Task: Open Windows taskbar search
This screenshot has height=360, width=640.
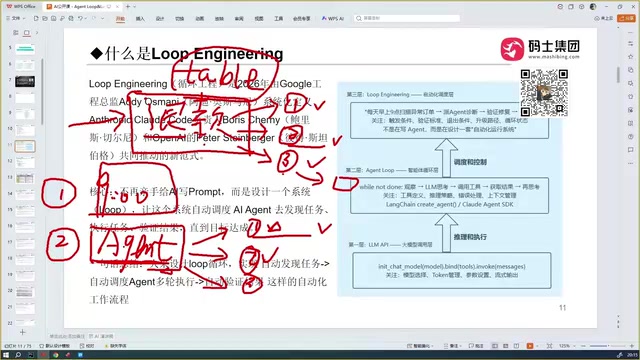Action: tap(18, 355)
